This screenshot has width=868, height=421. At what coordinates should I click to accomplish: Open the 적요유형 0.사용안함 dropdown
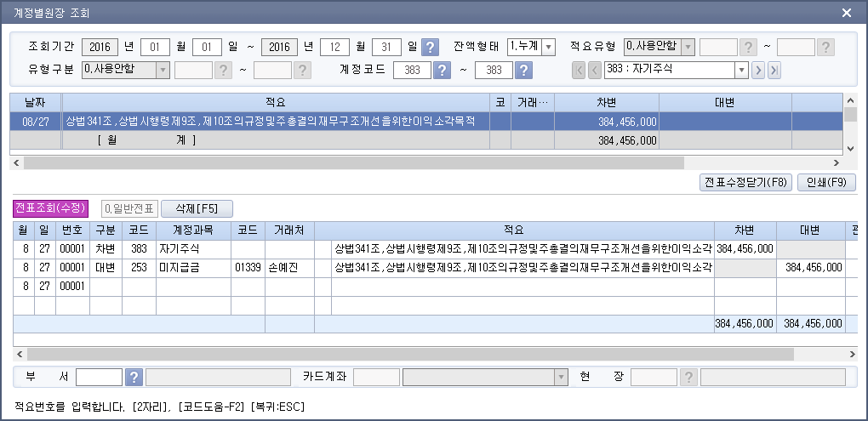click(x=688, y=47)
